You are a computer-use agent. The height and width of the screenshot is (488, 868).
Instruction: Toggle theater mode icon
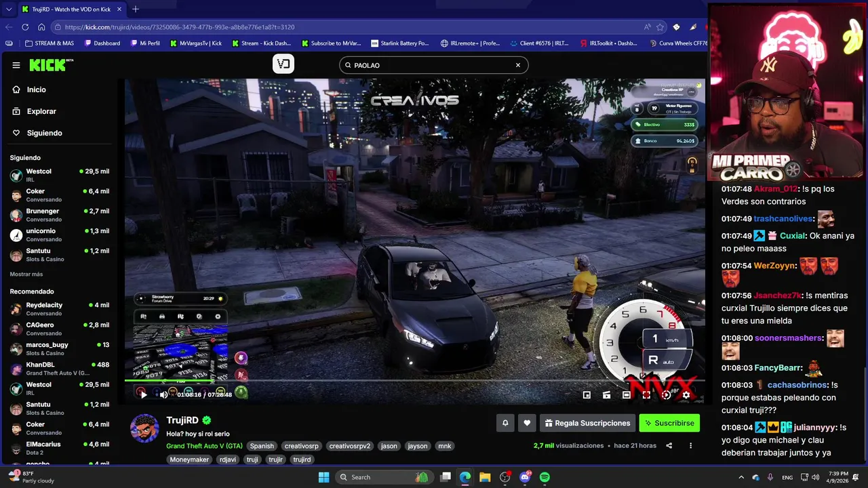627,395
